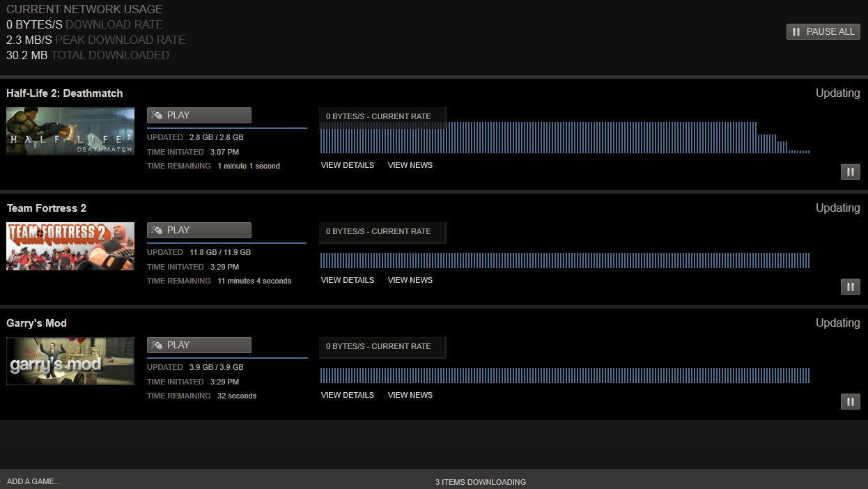The width and height of the screenshot is (868, 489).
Task: Click the '2.8 GB / 2.8 GB' updated value
Action: point(217,138)
